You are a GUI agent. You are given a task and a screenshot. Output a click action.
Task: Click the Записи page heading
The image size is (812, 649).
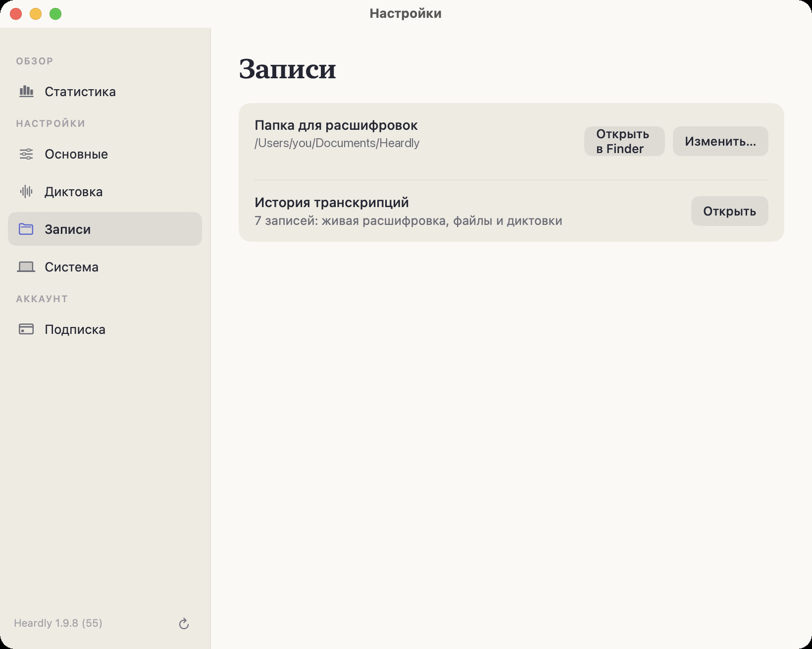pyautogui.click(x=288, y=68)
